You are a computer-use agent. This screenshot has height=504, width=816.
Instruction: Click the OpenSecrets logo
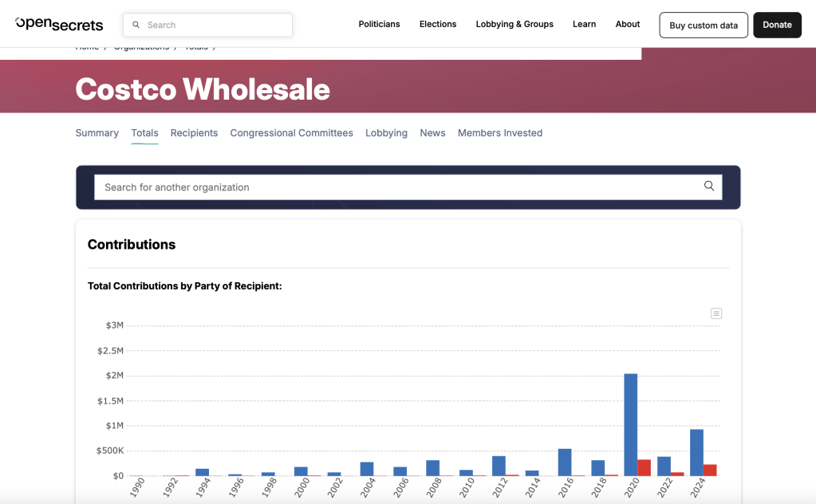tap(59, 24)
